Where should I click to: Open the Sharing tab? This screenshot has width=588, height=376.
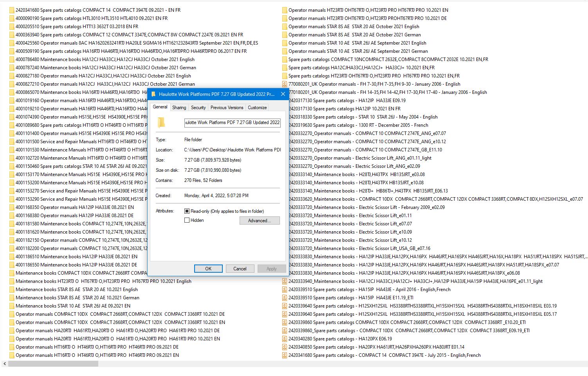179,108
